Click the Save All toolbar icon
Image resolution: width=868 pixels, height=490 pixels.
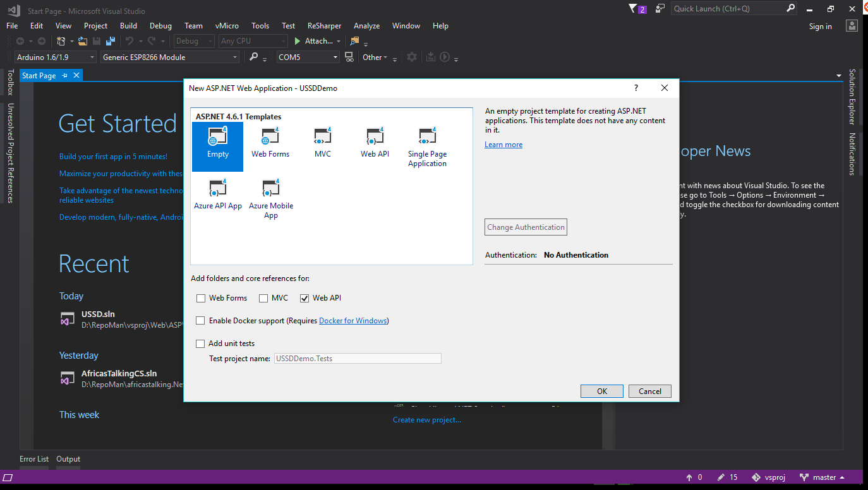pos(111,41)
